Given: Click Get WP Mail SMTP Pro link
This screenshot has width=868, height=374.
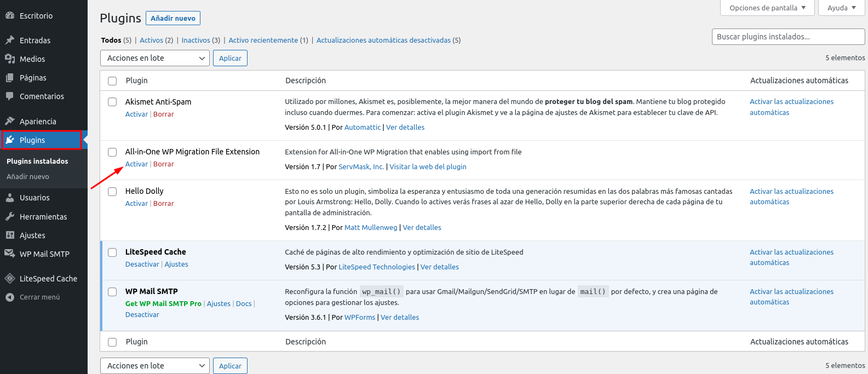Looking at the screenshot, I should (x=163, y=304).
